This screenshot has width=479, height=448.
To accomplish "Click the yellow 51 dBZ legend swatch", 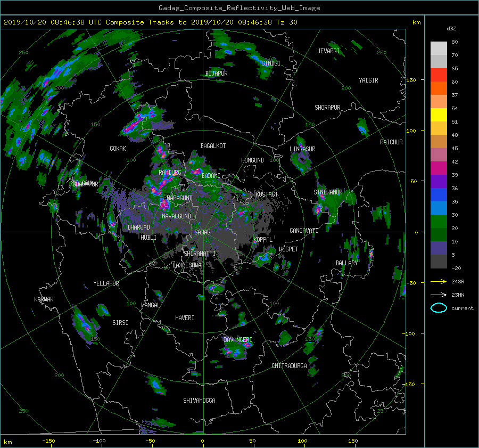I will [439, 115].
